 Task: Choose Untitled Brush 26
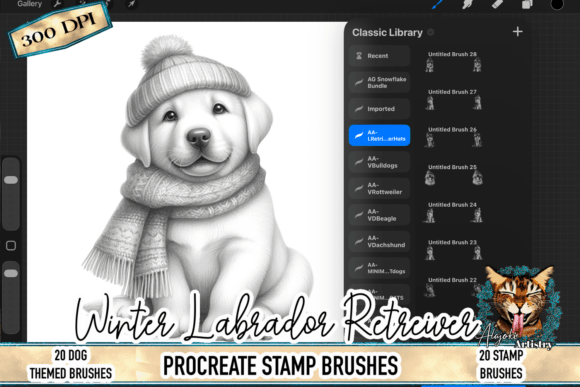pos(453,137)
